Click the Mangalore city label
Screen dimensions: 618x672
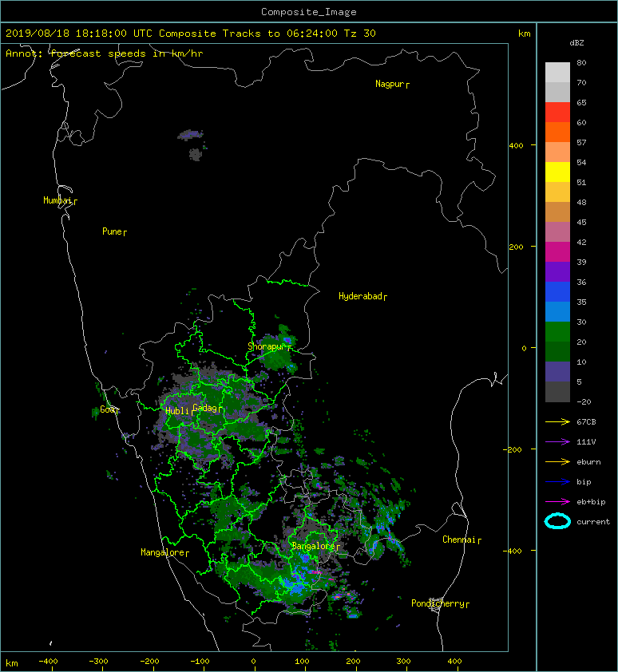coord(163,552)
